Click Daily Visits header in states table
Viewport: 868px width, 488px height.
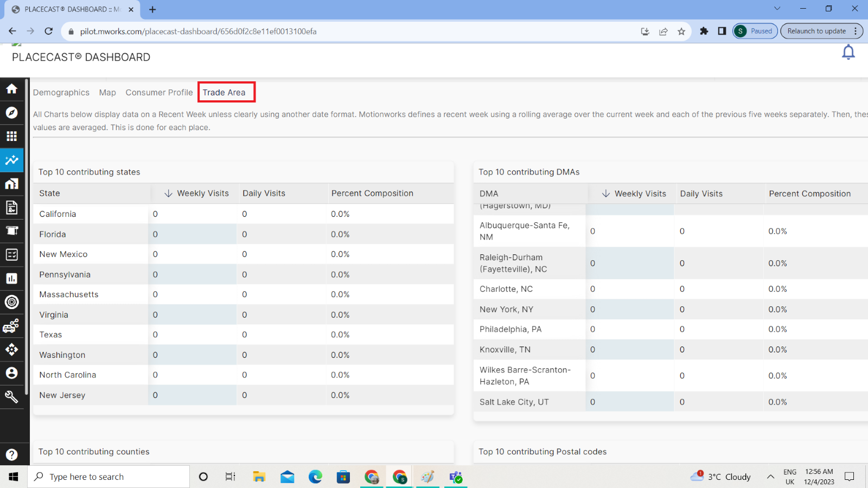click(264, 194)
